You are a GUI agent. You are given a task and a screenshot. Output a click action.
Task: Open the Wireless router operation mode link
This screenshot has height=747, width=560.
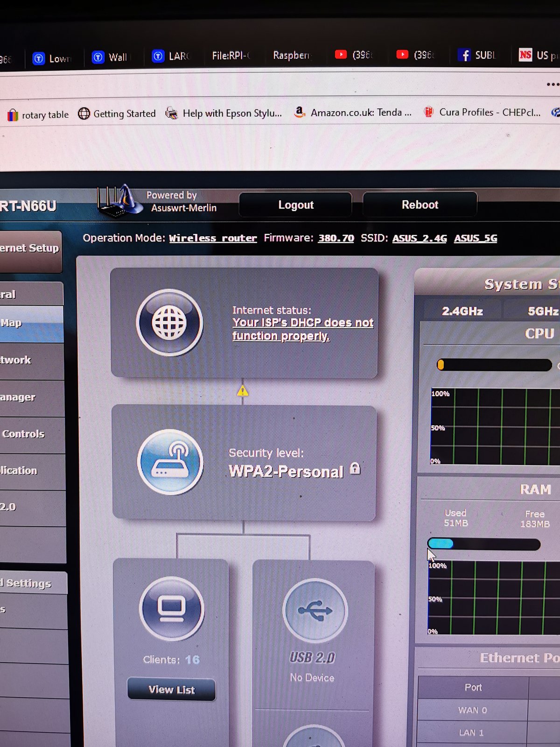(x=213, y=238)
